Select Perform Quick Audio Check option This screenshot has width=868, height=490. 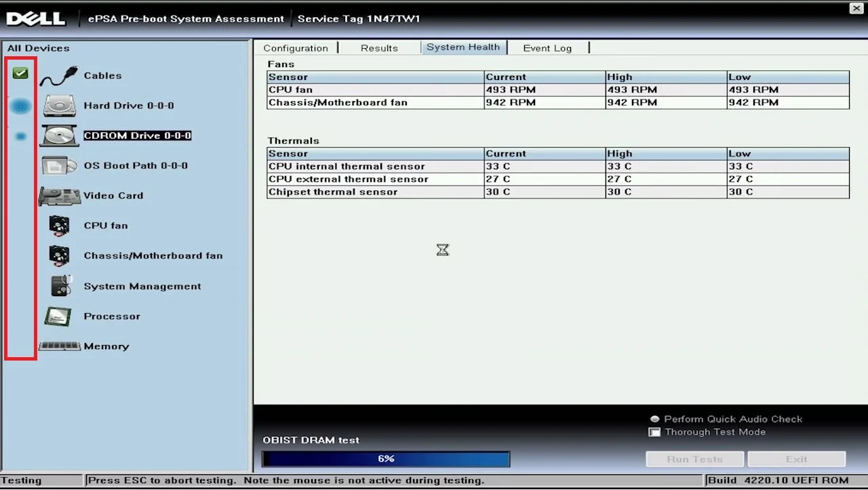coord(654,420)
